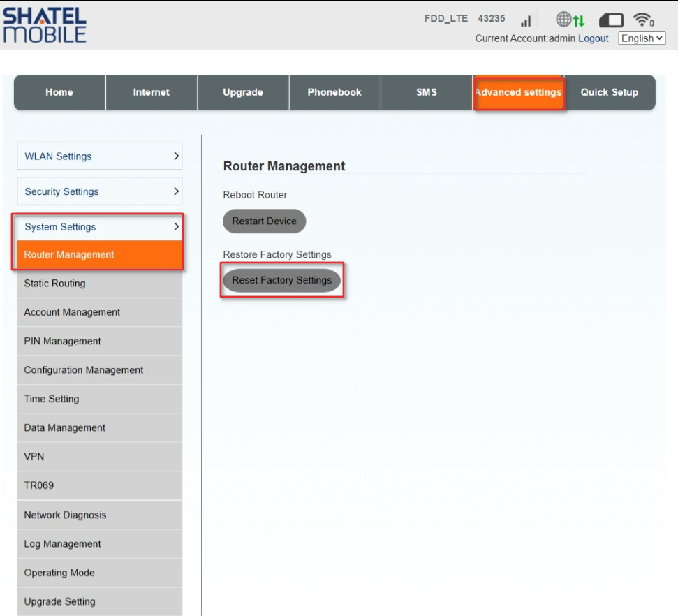The width and height of the screenshot is (678, 616).
Task: Open Time Setting page
Action: (x=99, y=399)
